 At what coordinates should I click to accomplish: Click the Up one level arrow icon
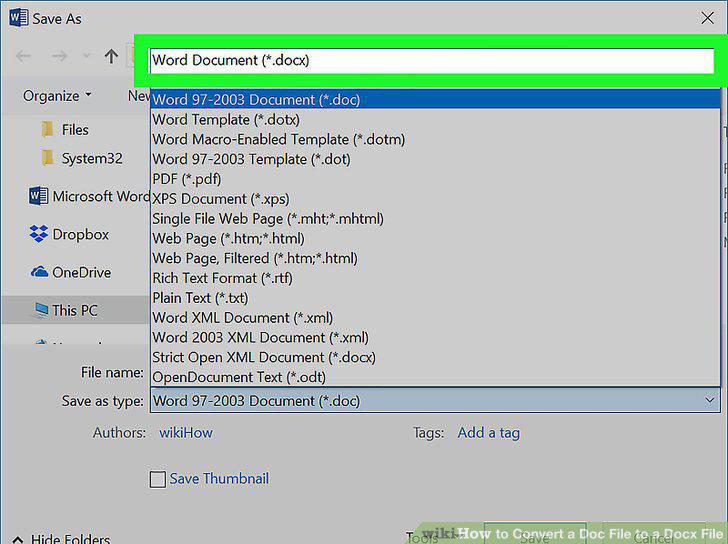[x=111, y=57]
